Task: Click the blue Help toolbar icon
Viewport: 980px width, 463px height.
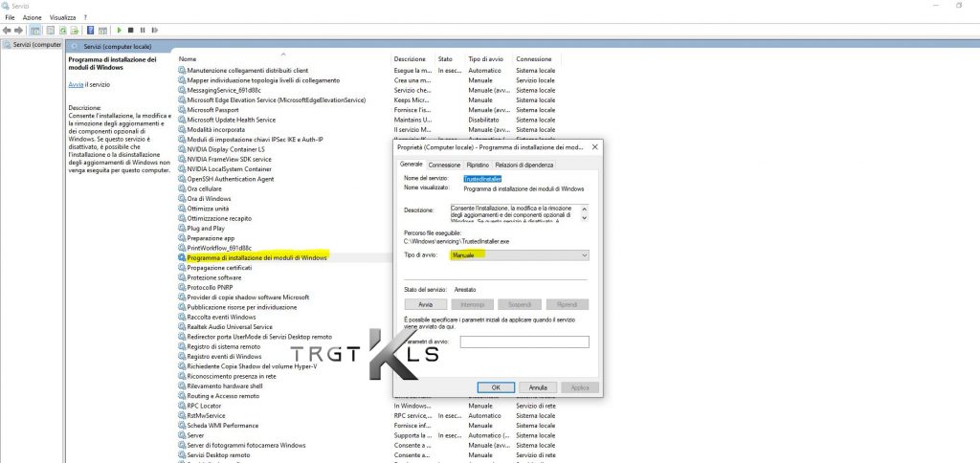Action: (x=89, y=31)
